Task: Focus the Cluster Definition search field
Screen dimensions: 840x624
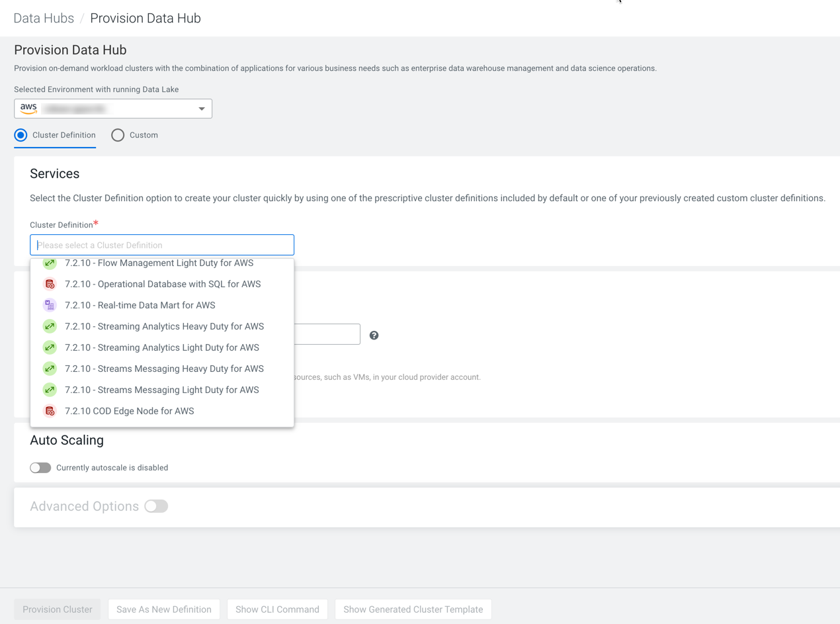Action: click(162, 245)
